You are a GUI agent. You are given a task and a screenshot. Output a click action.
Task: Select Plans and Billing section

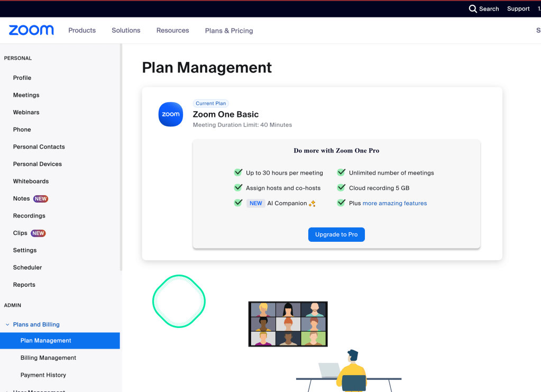(36, 325)
